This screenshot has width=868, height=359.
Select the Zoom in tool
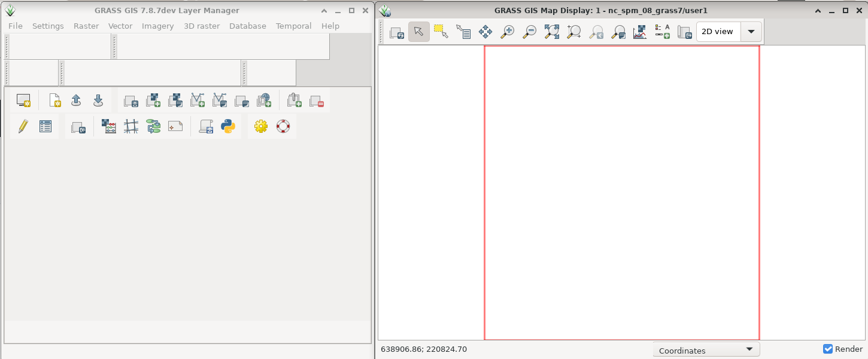[508, 32]
